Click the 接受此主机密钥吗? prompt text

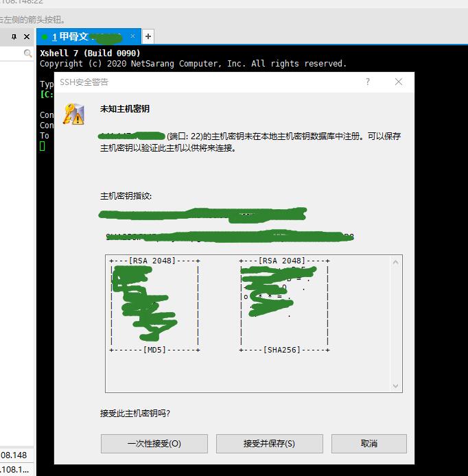135,413
